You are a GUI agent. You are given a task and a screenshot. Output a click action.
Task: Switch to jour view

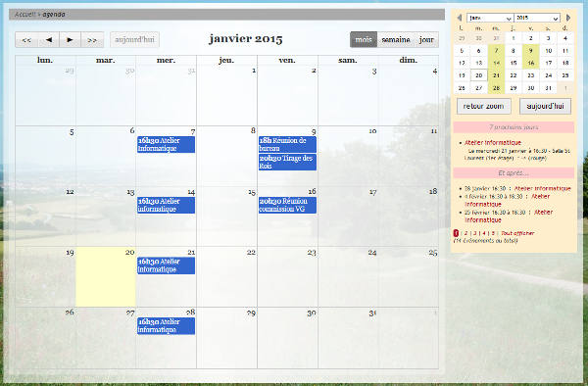[x=426, y=39]
